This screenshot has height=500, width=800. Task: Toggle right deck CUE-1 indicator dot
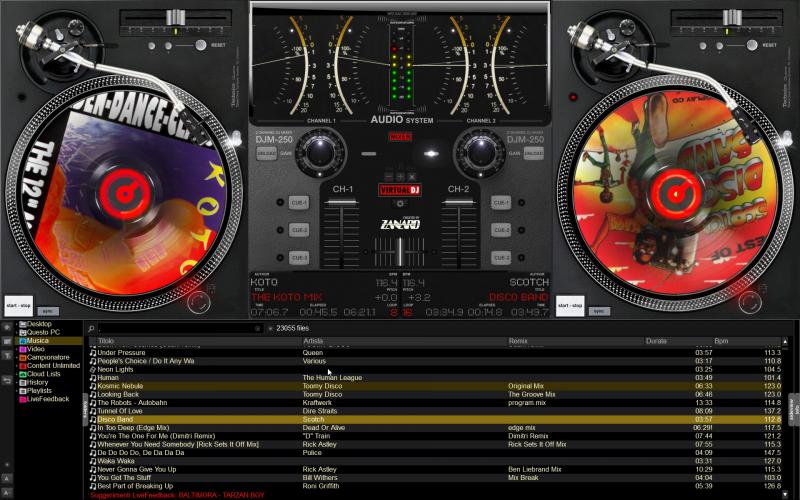521,203
